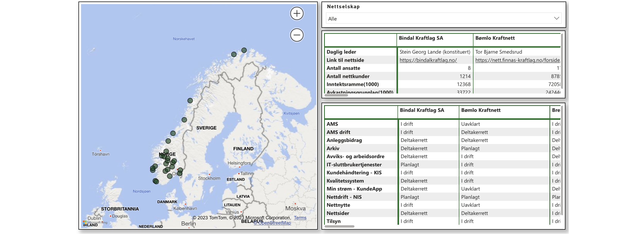The width and height of the screenshot is (644, 234).
Task: Click horizontal scrollbar of lower table
Action: click(340, 227)
